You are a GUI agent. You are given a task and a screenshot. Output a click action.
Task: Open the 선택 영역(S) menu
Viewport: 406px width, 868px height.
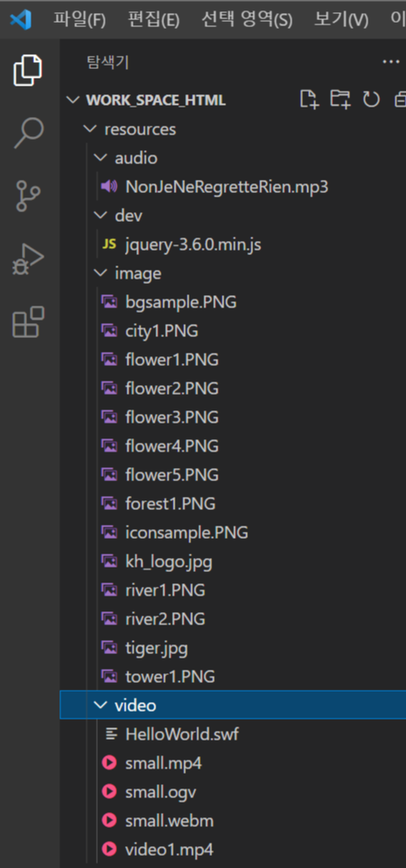pyautogui.click(x=247, y=20)
